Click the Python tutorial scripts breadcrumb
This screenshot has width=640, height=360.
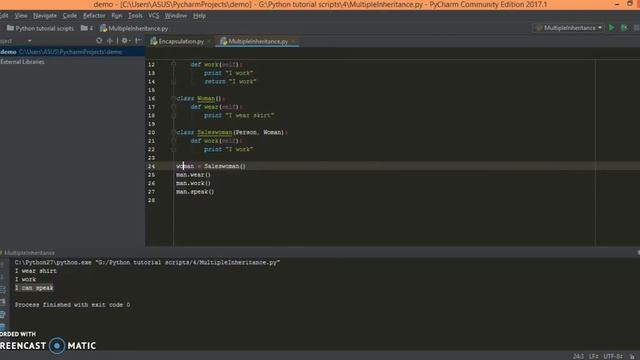pyautogui.click(x=40, y=28)
